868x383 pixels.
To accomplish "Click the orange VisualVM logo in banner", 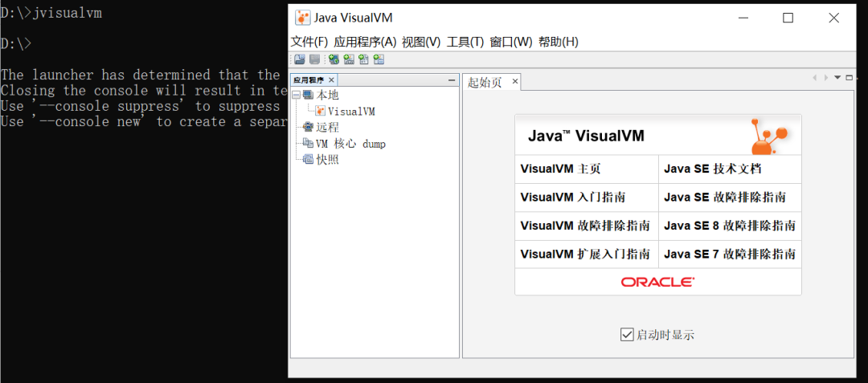I will click(769, 136).
